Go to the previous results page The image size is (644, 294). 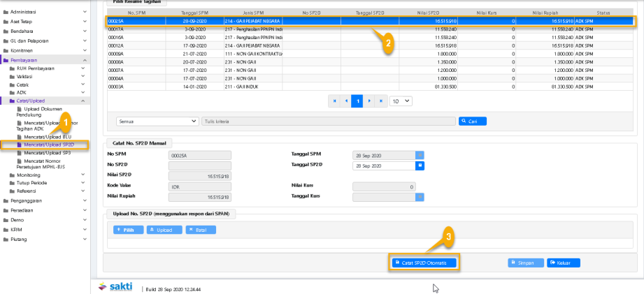[x=345, y=101]
